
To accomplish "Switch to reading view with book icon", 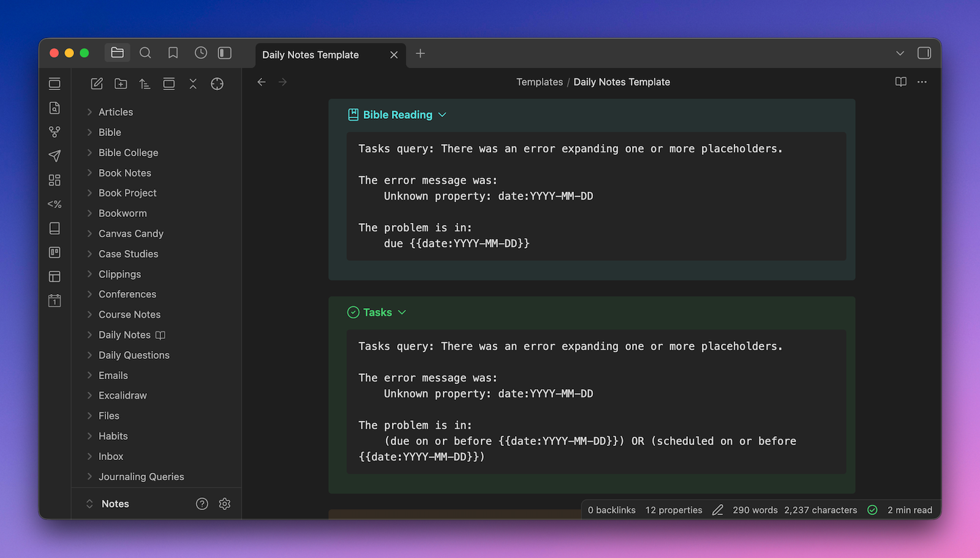I will coord(900,82).
